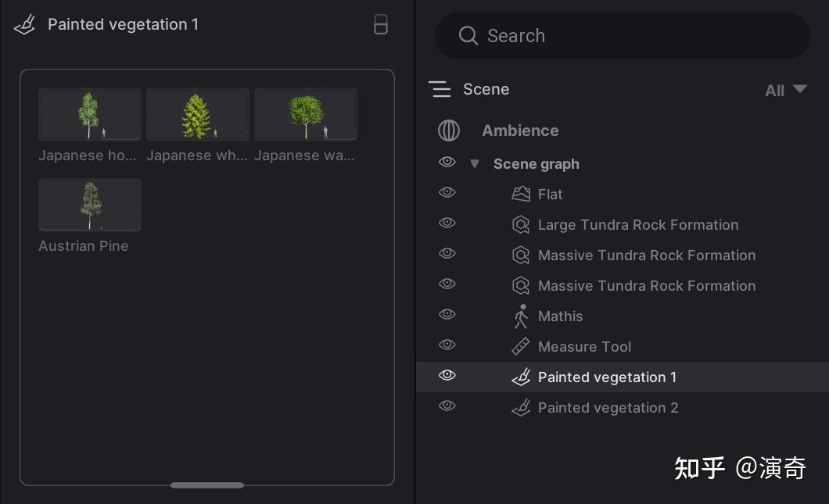
Task: Click the panel layout icon beside Painted vegetation 1
Action: (381, 25)
